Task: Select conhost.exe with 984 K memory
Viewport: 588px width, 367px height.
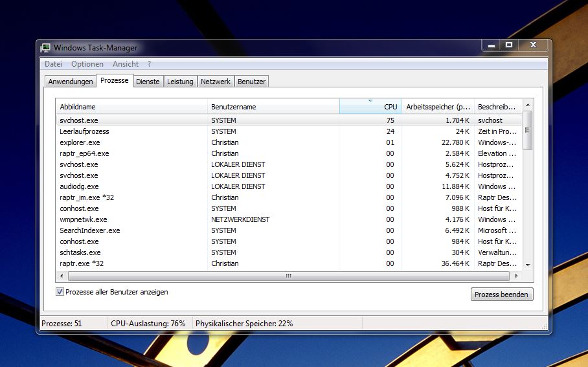Action: pyautogui.click(x=288, y=241)
